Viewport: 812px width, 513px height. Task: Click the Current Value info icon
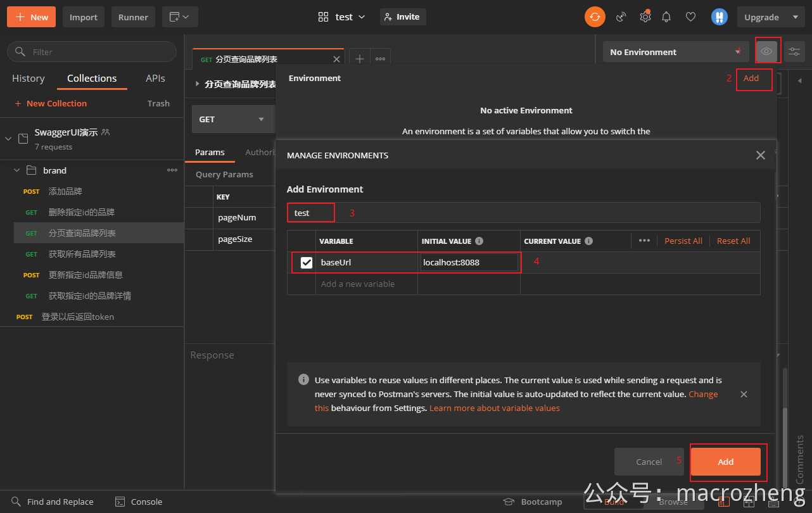[589, 241]
